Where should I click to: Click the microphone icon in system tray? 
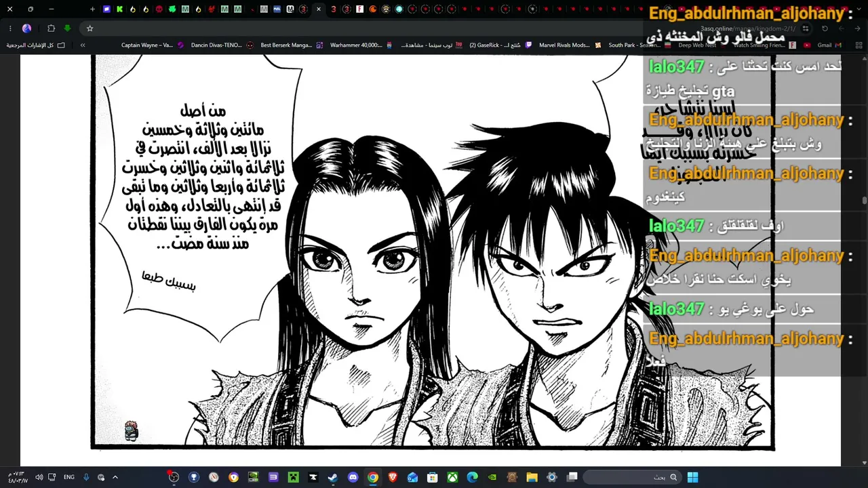click(x=86, y=477)
